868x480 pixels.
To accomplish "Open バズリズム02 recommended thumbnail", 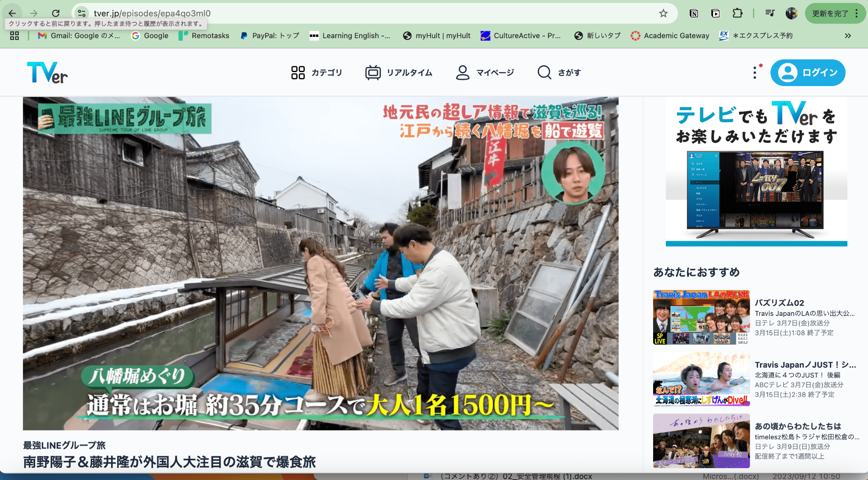I will pyautogui.click(x=701, y=317).
